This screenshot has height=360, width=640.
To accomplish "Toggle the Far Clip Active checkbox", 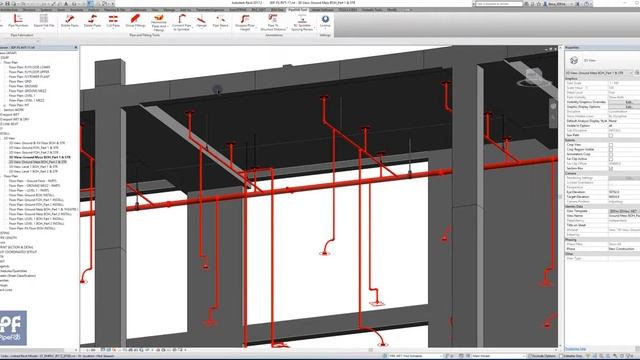I will pos(611,159).
